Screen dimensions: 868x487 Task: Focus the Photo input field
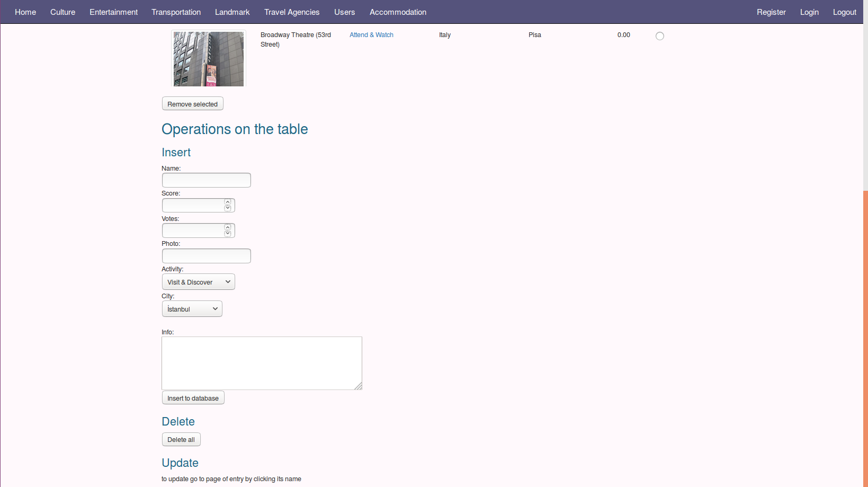pyautogui.click(x=207, y=256)
